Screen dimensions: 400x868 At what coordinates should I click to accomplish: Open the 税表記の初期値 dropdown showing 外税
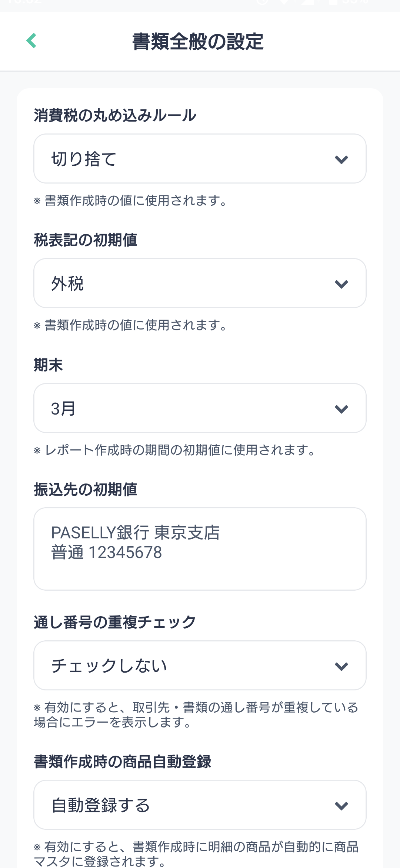click(x=200, y=283)
